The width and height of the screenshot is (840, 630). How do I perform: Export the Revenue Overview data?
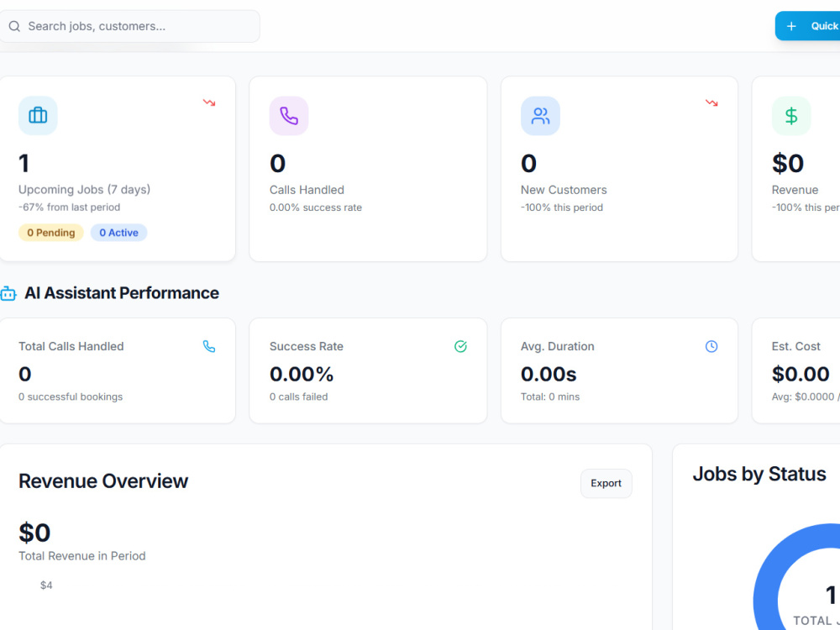point(606,483)
